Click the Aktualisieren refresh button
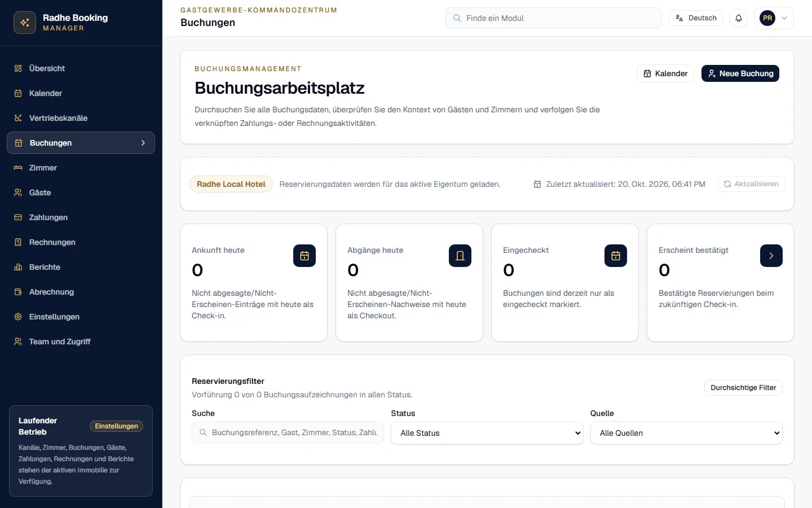 [751, 184]
